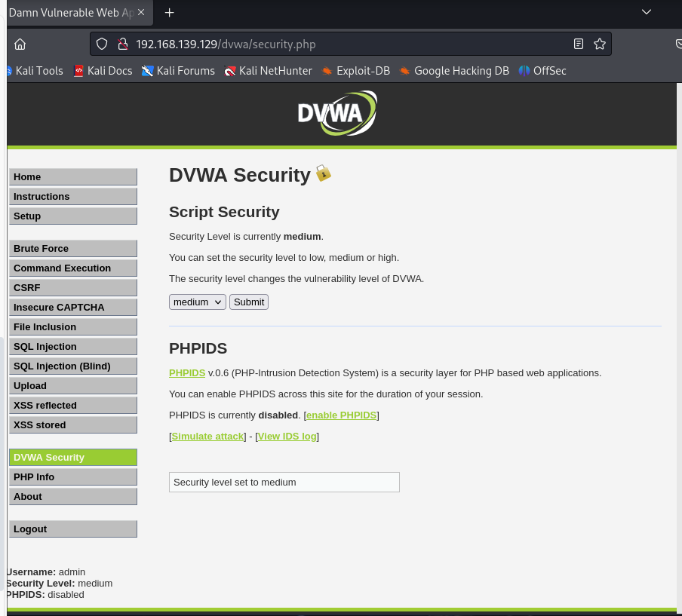This screenshot has height=616, width=682.
Task: Click the insecure connection padlock icon
Action: tap(123, 44)
